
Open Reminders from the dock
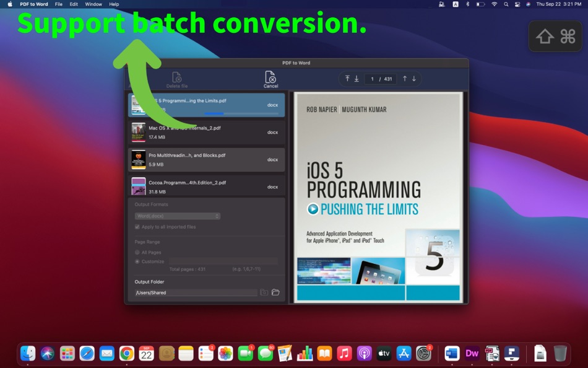(206, 353)
